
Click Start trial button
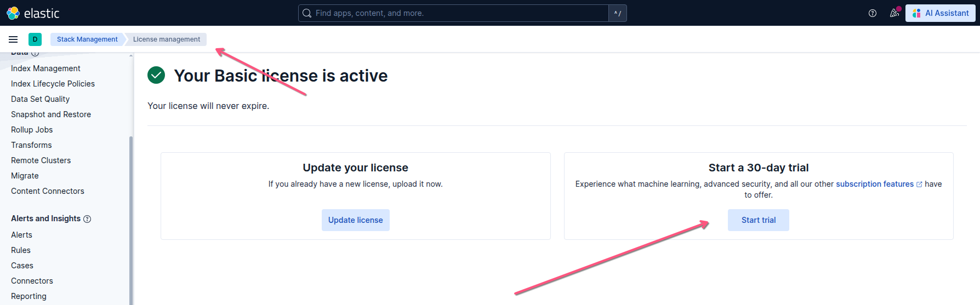[759, 220]
